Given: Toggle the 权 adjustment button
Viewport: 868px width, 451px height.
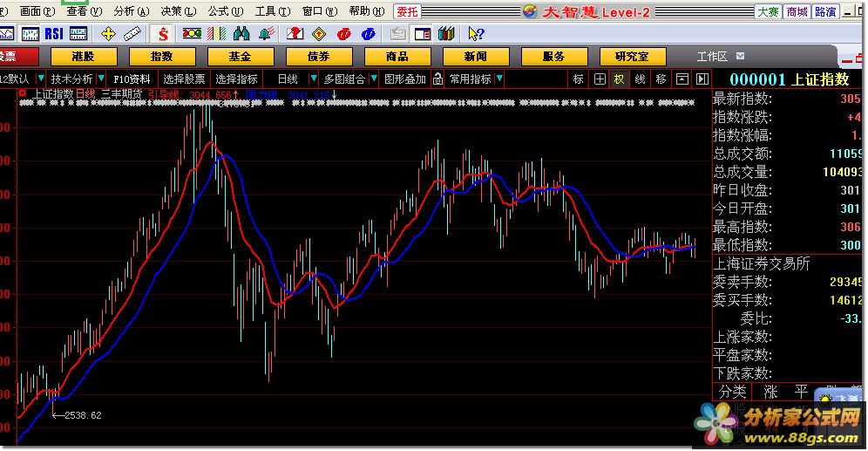Looking at the screenshot, I should (x=619, y=79).
